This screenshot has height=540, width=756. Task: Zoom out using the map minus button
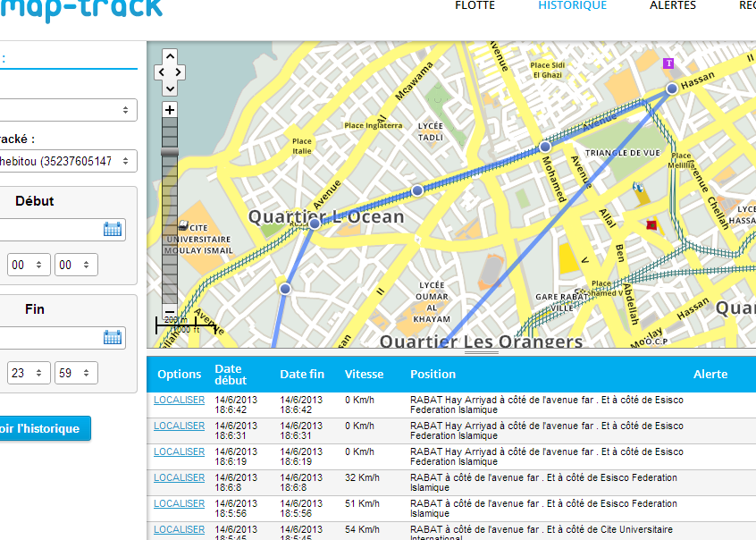[170, 311]
